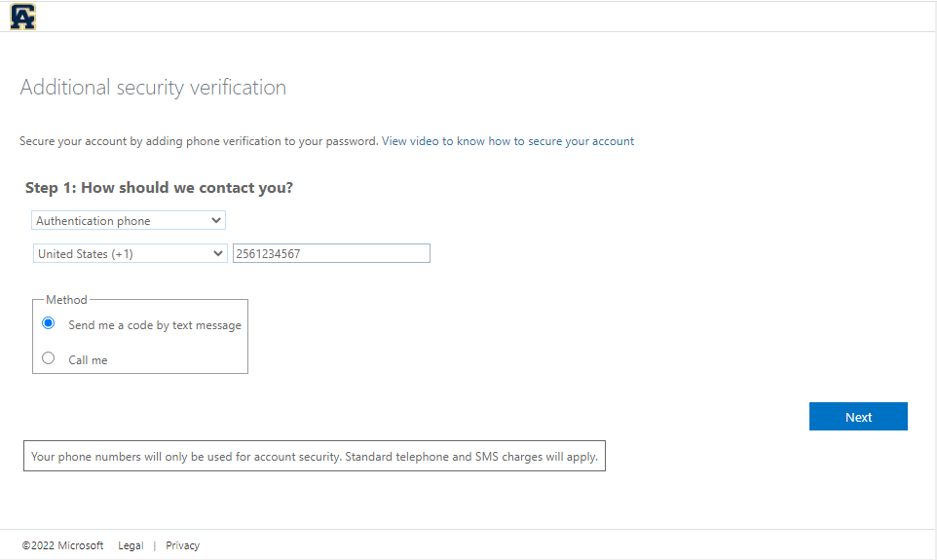
Task: Click the SMS charges notice box
Action: [315, 456]
